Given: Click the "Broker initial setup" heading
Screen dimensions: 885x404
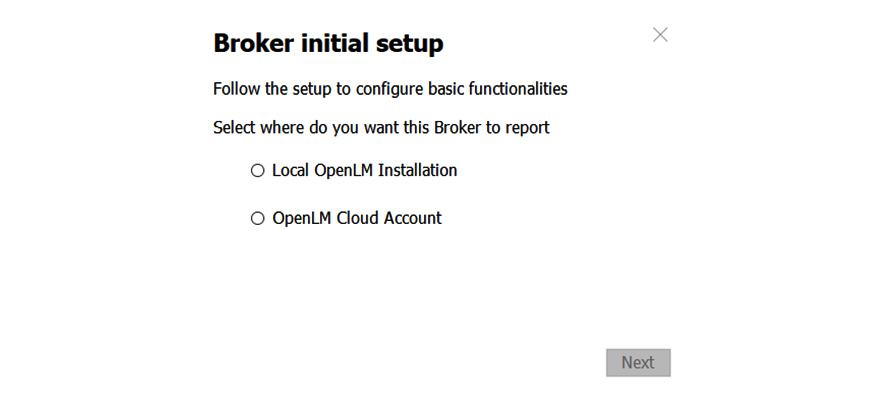Looking at the screenshot, I should (328, 44).
